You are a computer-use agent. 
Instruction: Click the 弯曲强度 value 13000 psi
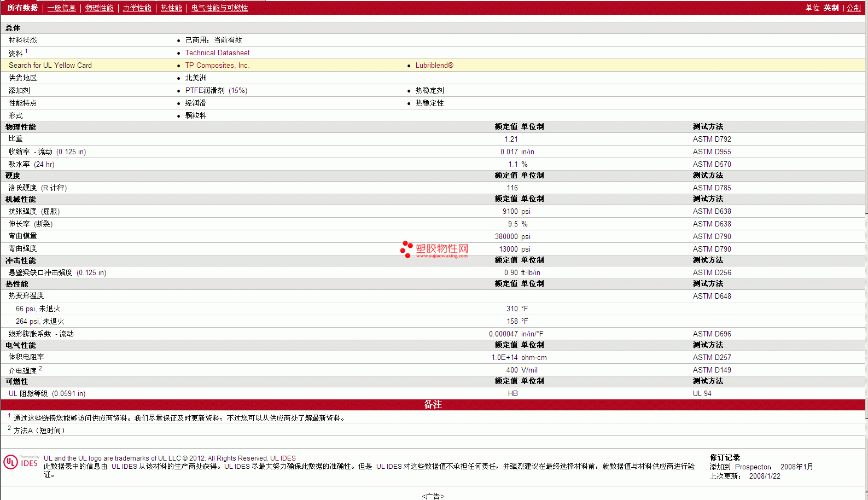(x=515, y=249)
